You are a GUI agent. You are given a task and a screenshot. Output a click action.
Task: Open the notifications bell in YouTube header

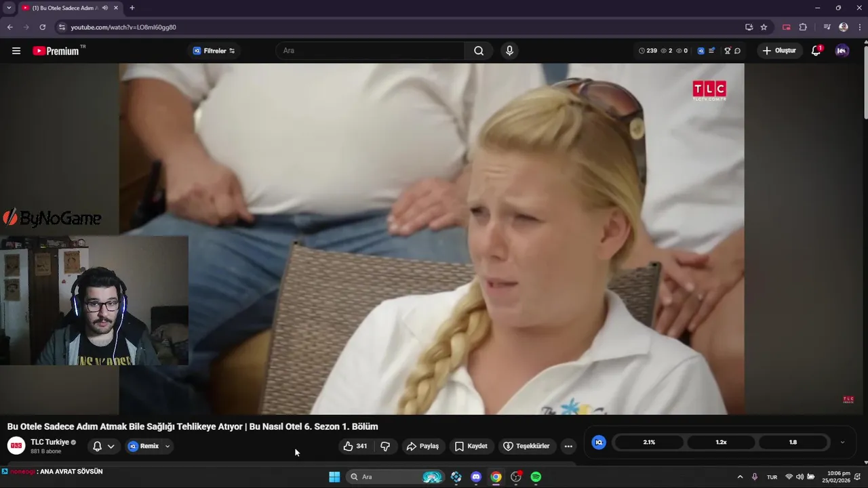coord(816,51)
